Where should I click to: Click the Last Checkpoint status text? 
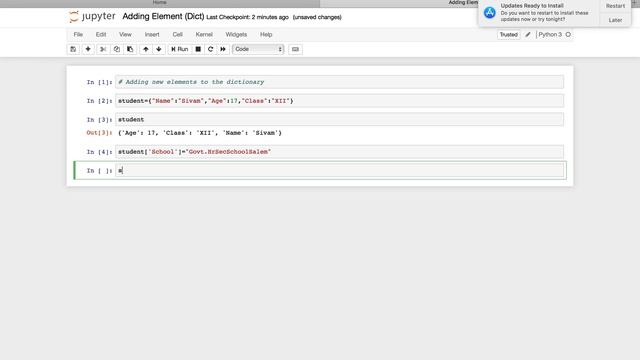(247, 17)
